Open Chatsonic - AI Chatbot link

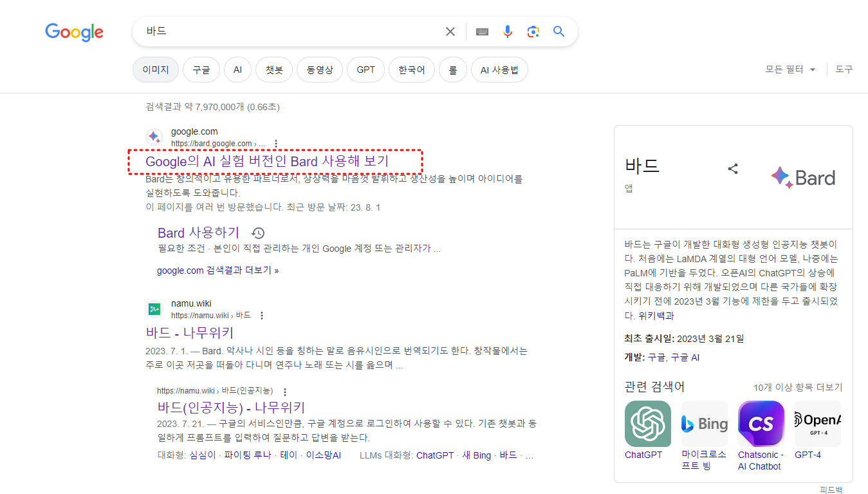click(761, 461)
